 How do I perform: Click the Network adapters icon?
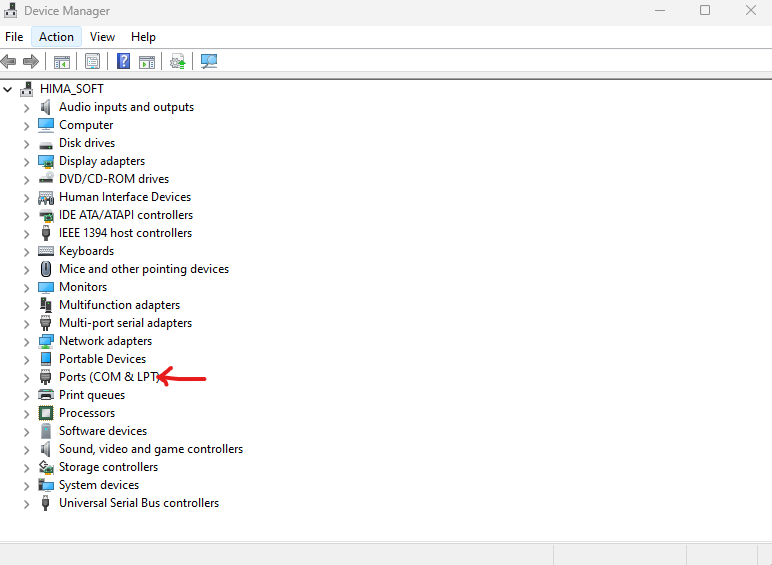[46, 341]
